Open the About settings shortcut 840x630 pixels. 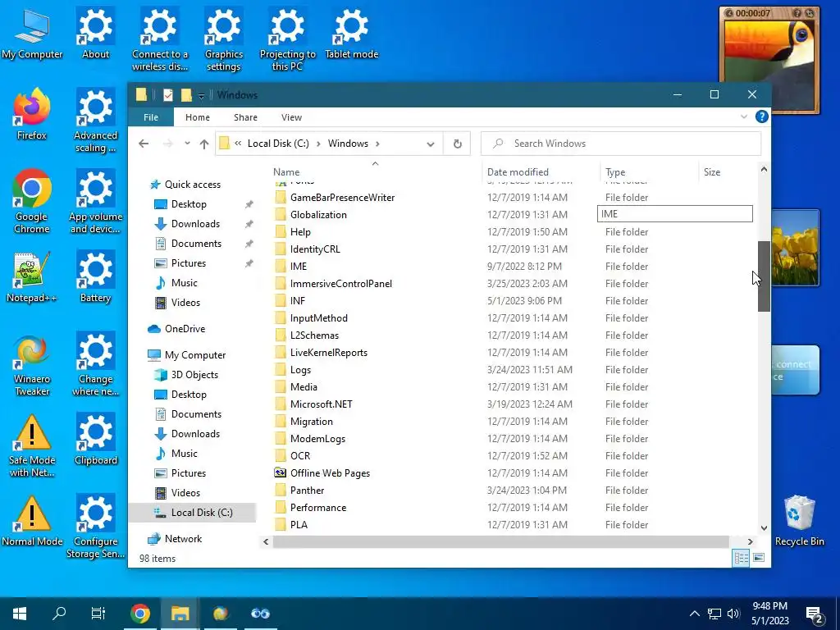95,34
